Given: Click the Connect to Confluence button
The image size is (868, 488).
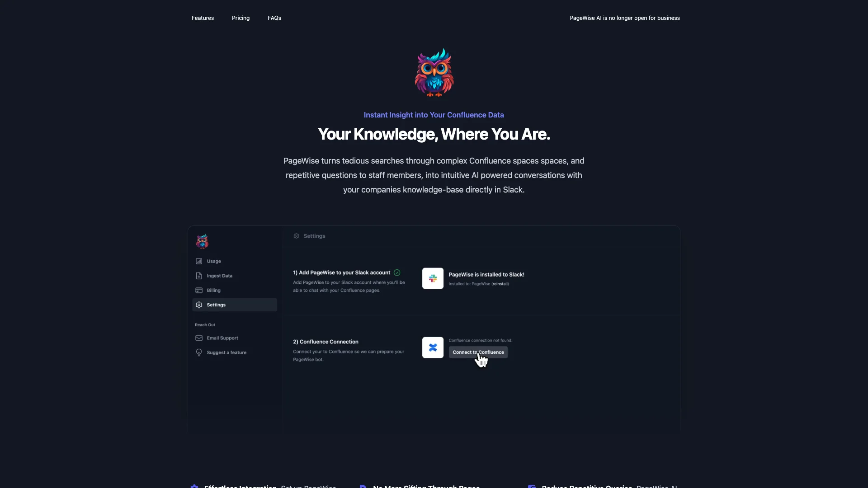Looking at the screenshot, I should click(478, 352).
